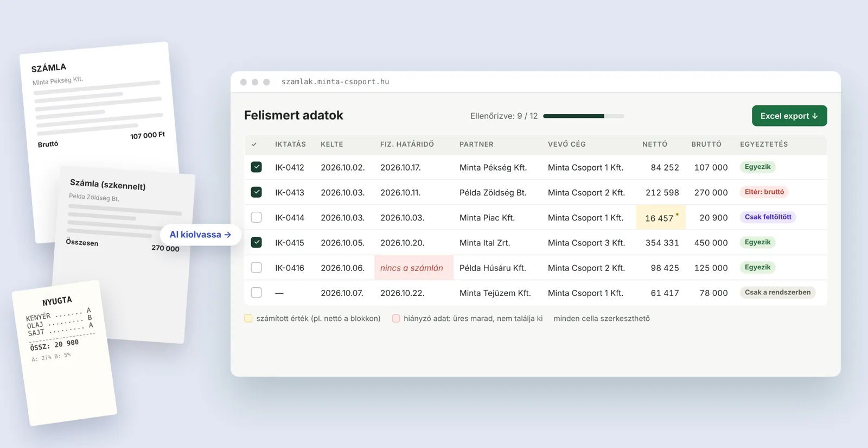Click the Csak feltöltött purple badge
The height and width of the screenshot is (448, 868).
click(x=768, y=217)
